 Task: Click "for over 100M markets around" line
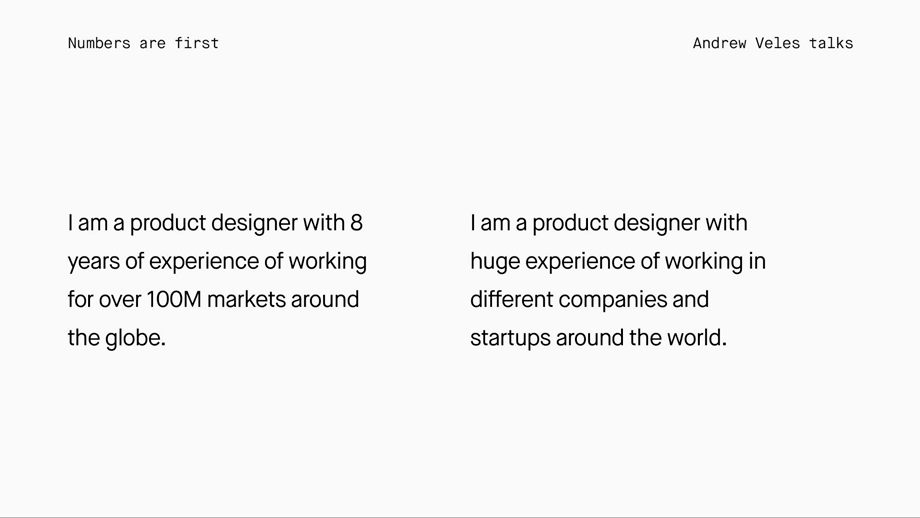(x=213, y=299)
